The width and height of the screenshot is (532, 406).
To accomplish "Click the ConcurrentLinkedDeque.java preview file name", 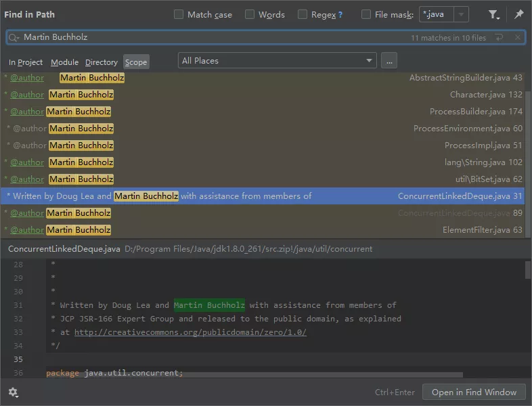I will [x=64, y=249].
